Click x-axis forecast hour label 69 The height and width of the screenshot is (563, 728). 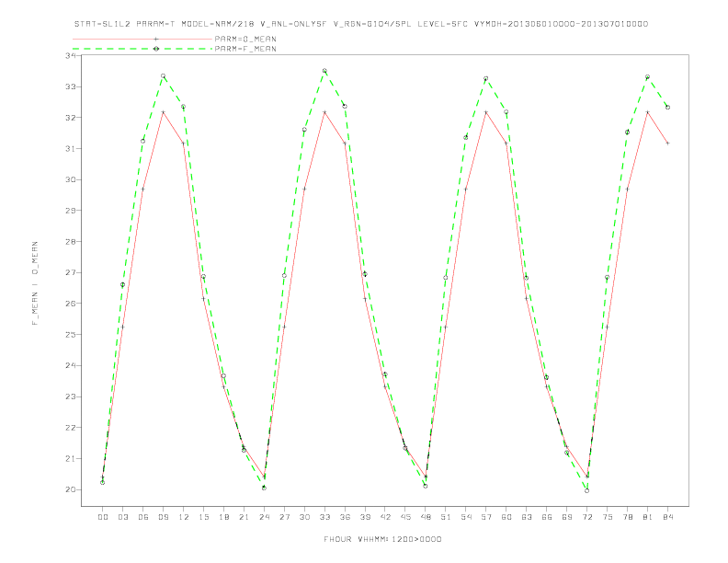click(567, 517)
